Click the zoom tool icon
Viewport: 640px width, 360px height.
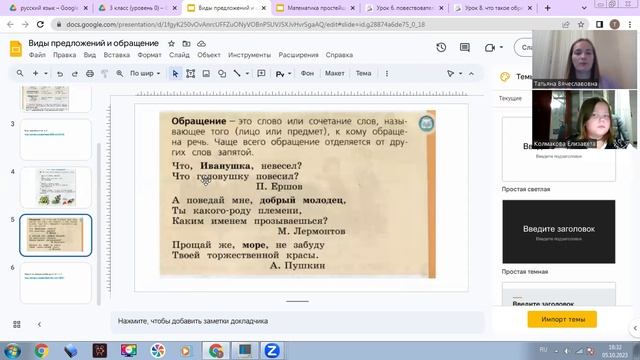pos(120,73)
